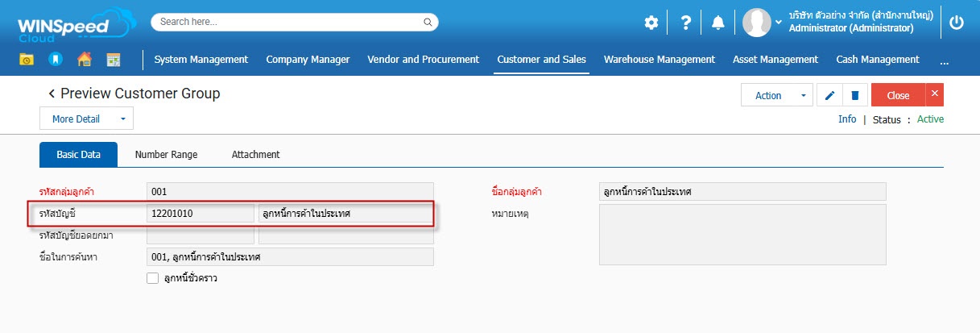Open settings via the gear icon

coord(651,23)
